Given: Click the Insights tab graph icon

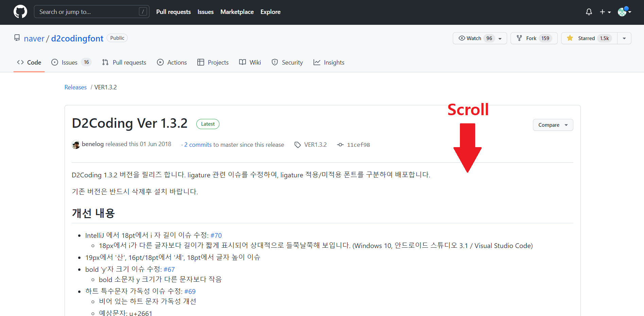Looking at the screenshot, I should click(317, 62).
